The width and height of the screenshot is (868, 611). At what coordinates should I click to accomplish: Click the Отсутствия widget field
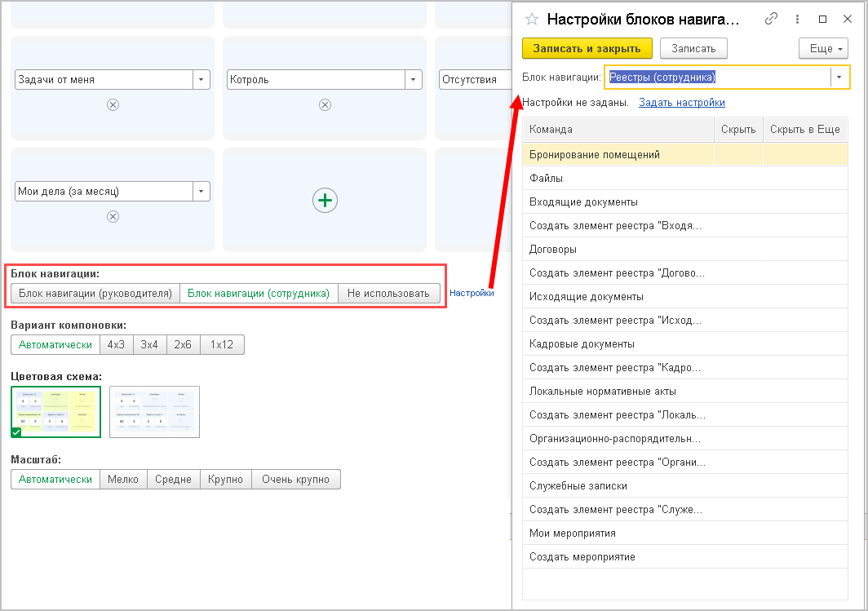[x=475, y=80]
